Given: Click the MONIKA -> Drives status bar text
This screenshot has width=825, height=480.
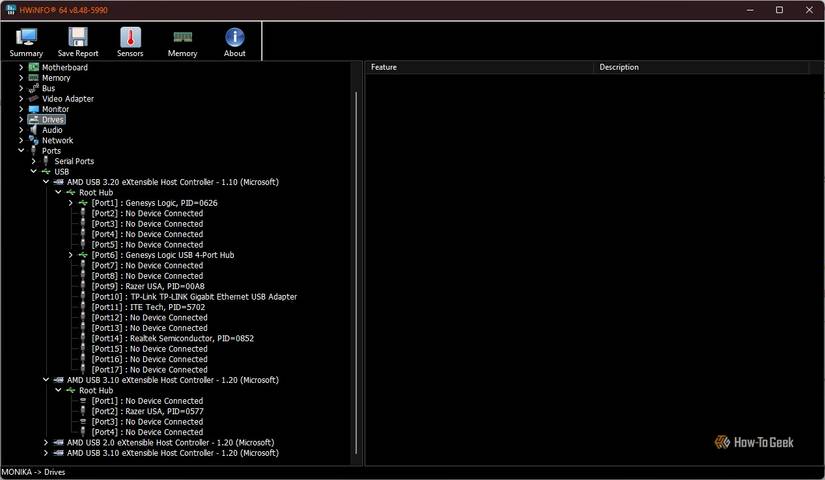Looking at the screenshot, I should [x=33, y=472].
